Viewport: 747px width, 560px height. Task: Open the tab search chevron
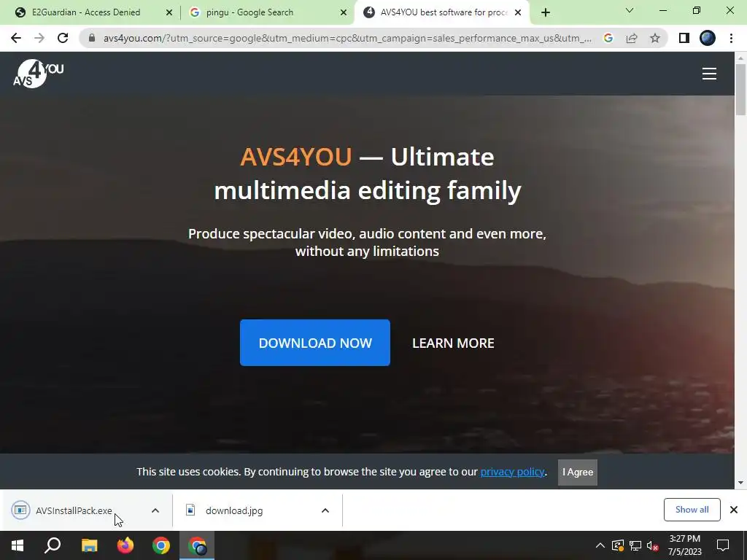[x=630, y=10]
